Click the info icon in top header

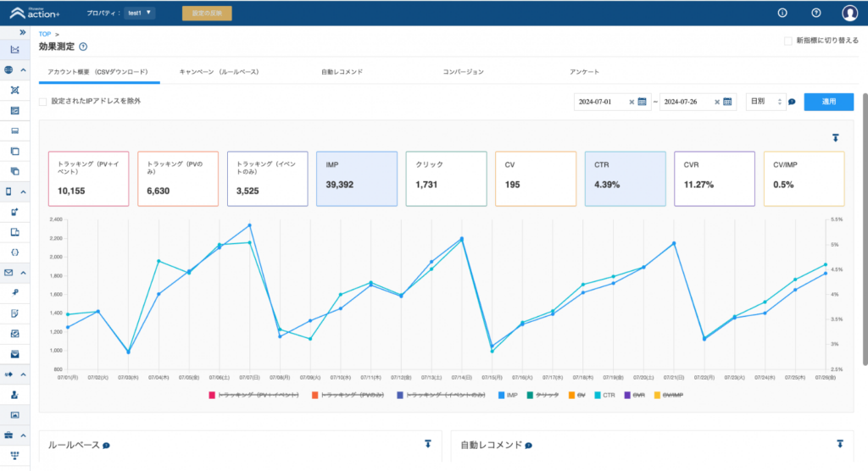[782, 13]
